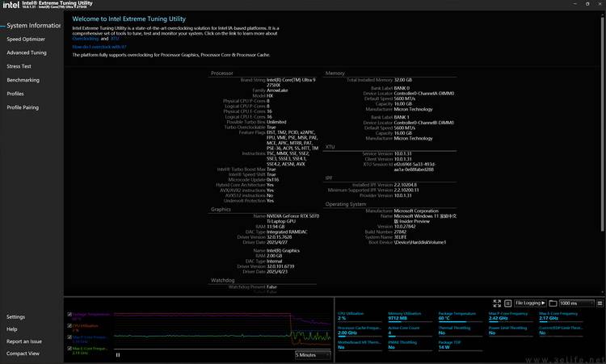Click the ArrowLake family value
This screenshot has width=606, height=364.
[277, 90]
